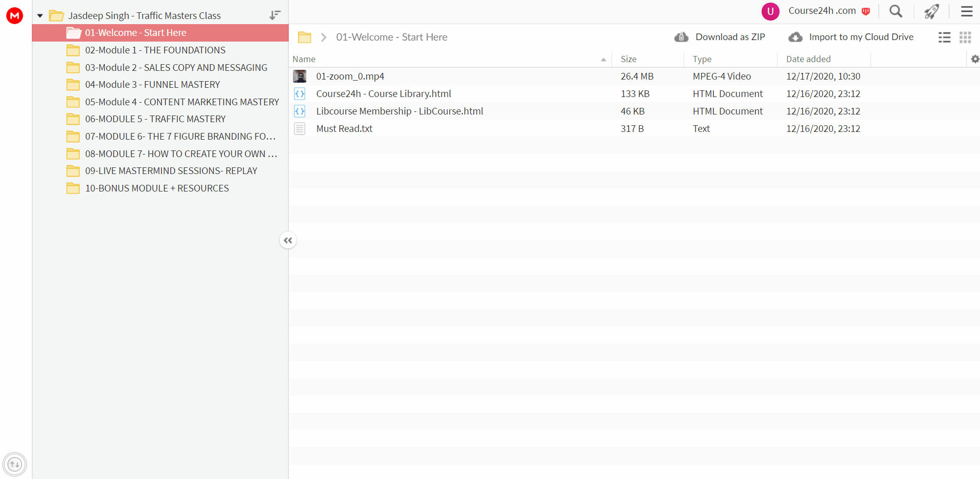
Task: Click the MEGA logo icon
Action: point(14,15)
